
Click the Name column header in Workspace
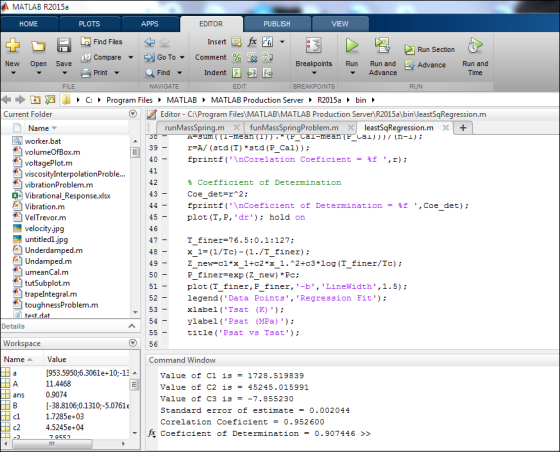pos(22,359)
